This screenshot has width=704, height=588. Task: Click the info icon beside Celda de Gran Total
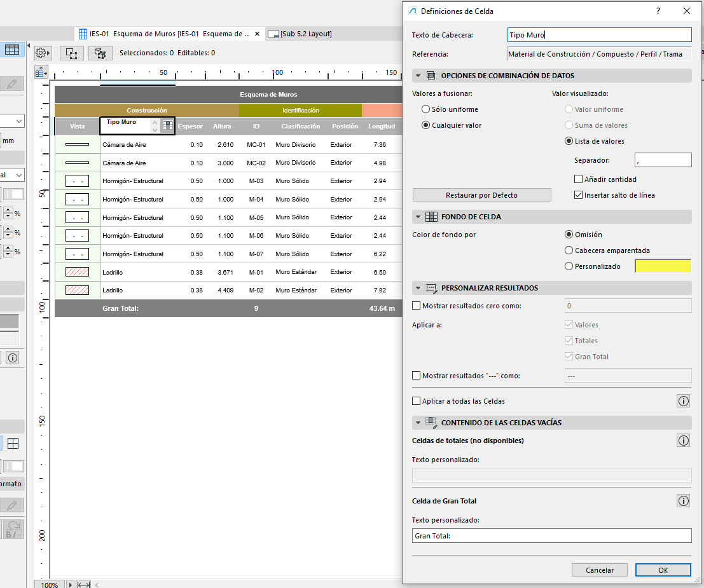coord(683,500)
